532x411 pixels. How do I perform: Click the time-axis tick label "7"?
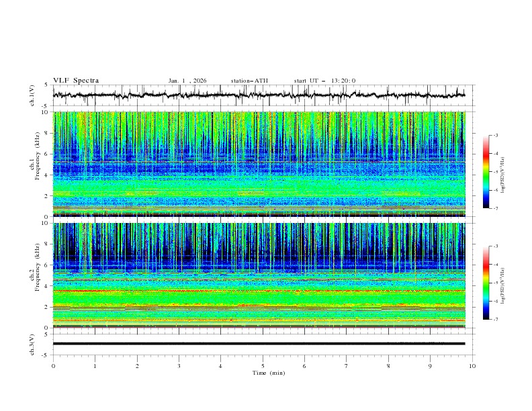[x=347, y=366]
